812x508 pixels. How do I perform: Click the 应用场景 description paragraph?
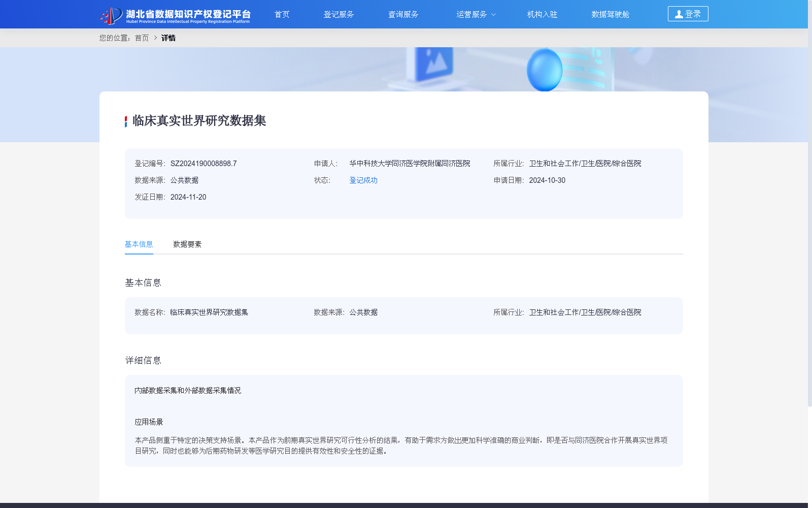(401, 446)
